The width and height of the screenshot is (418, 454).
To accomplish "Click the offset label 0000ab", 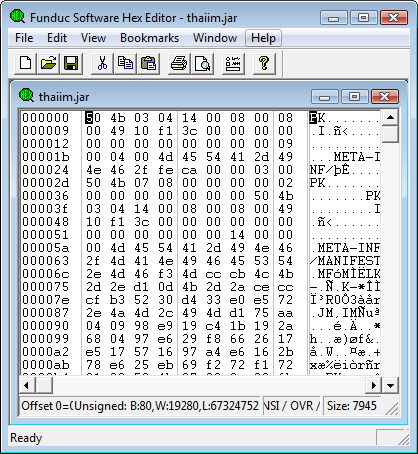I will coord(46,365).
